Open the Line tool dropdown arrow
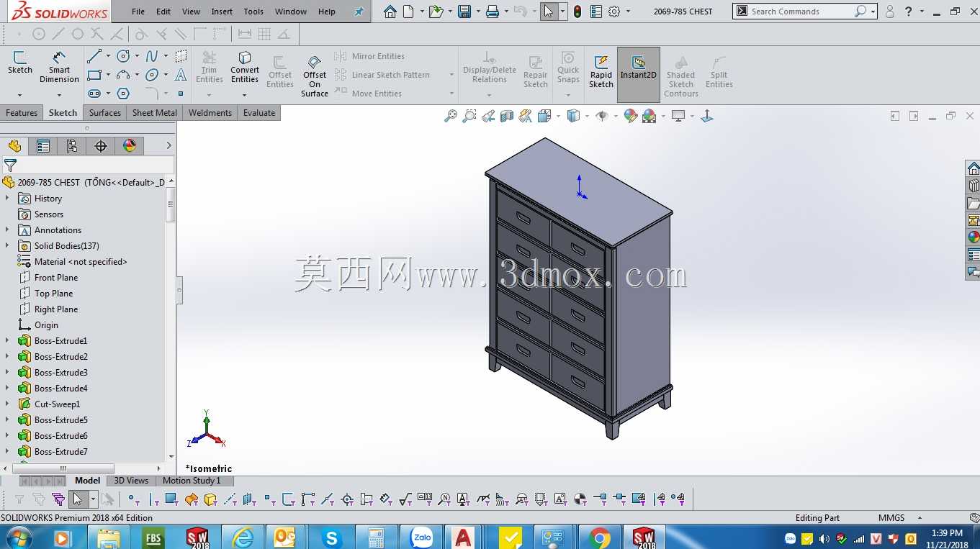The width and height of the screenshot is (980, 549). click(108, 56)
